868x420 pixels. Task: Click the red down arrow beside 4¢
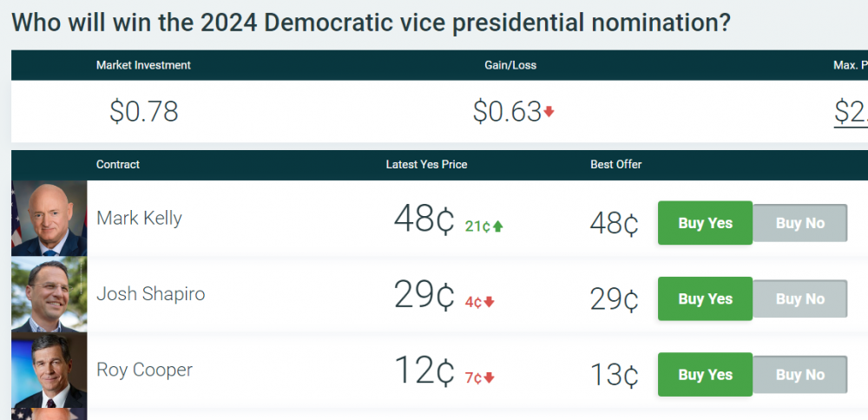[x=490, y=302]
